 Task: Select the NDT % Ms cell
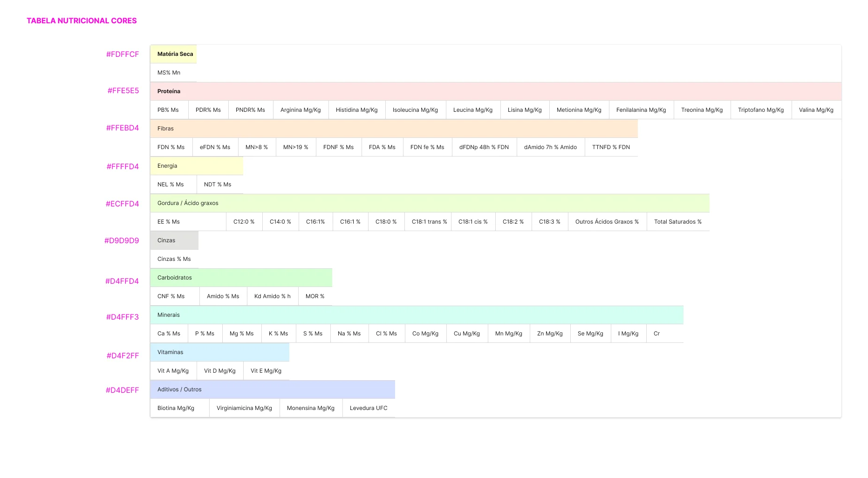(220, 184)
